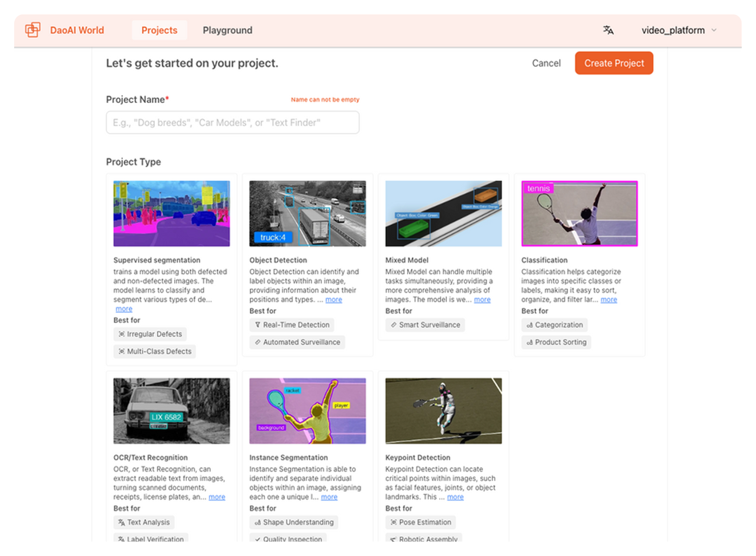Open the Projects tab
Screen dimensions: 756x556
click(159, 30)
